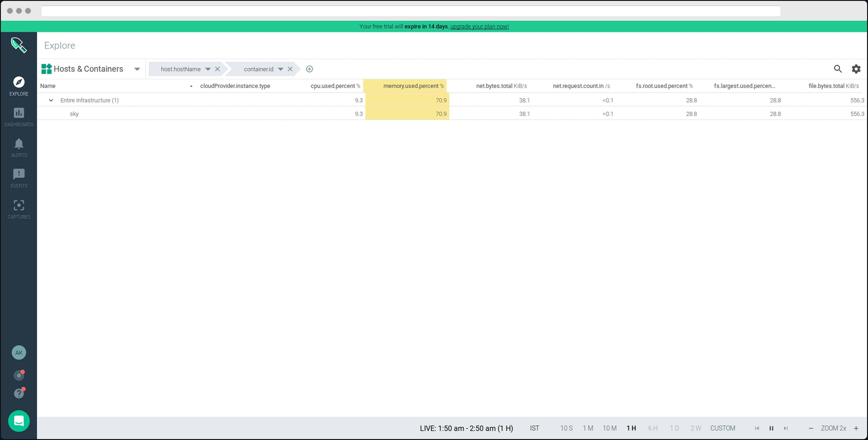This screenshot has width=868, height=440.
Task: Remove the container.id grouping
Action: (x=290, y=69)
